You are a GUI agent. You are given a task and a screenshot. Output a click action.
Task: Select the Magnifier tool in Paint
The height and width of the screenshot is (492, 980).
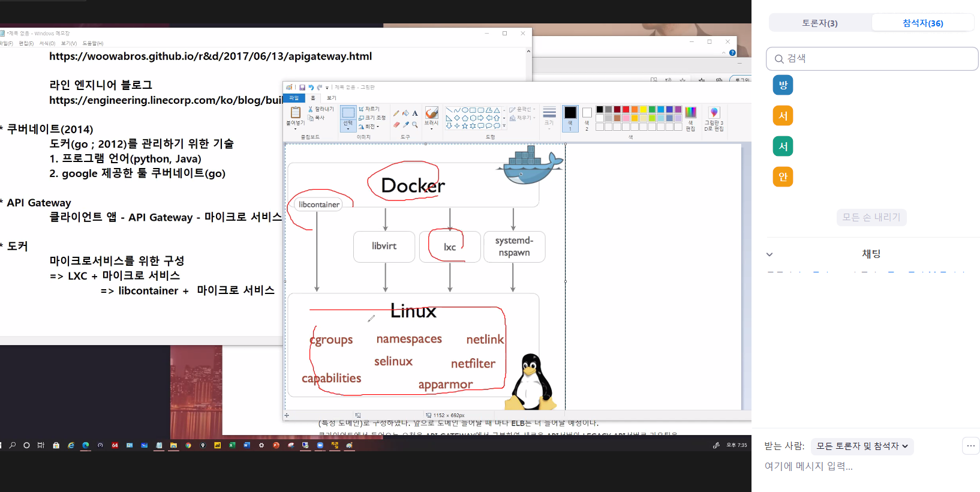(415, 125)
